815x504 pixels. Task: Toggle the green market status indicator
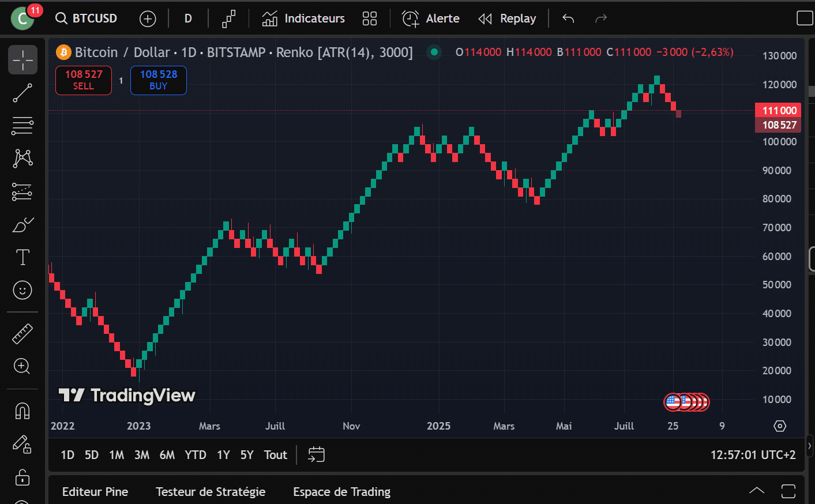pyautogui.click(x=434, y=52)
